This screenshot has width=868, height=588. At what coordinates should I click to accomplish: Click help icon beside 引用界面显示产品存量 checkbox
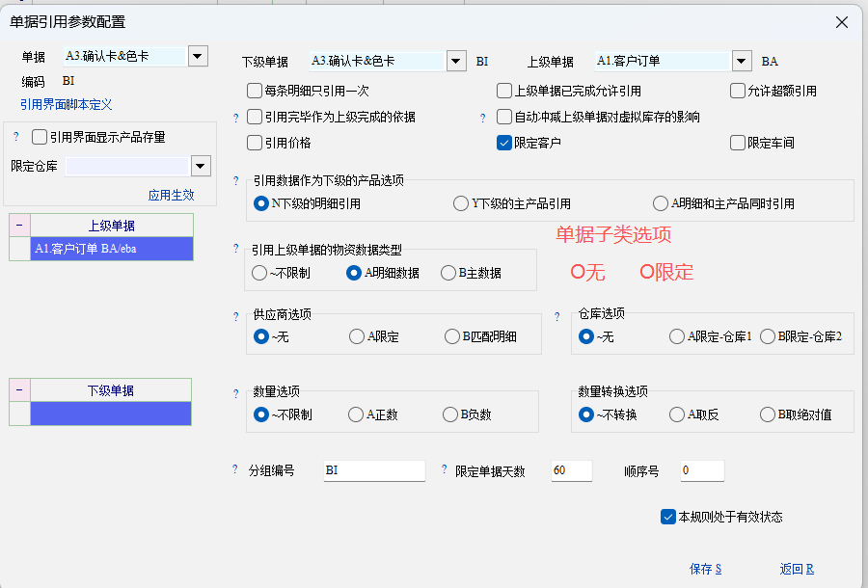16,137
